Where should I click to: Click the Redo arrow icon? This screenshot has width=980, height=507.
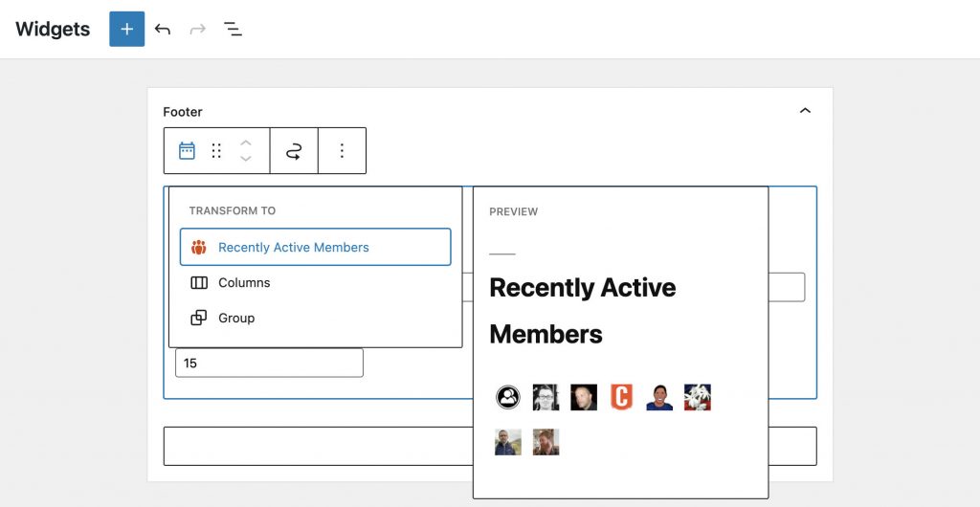(198, 29)
